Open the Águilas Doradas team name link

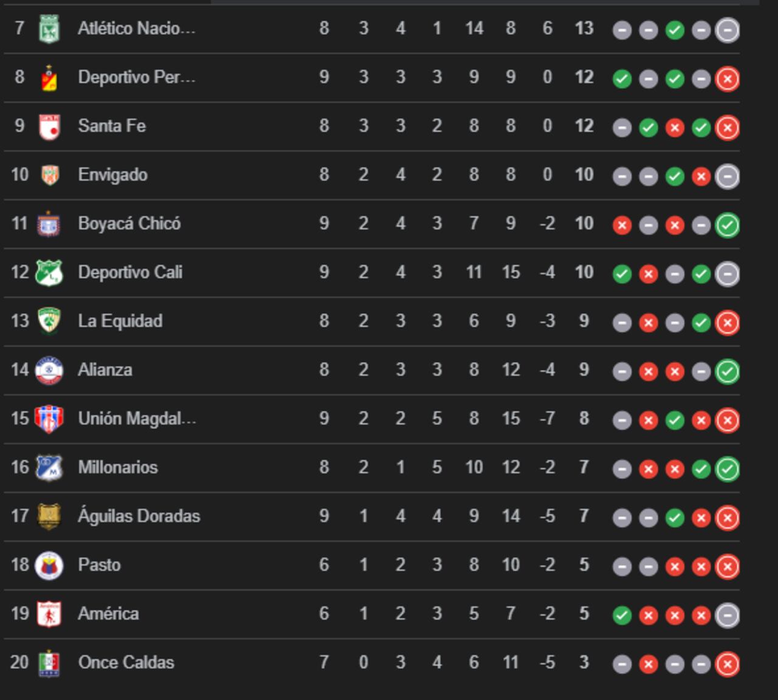coord(139,516)
